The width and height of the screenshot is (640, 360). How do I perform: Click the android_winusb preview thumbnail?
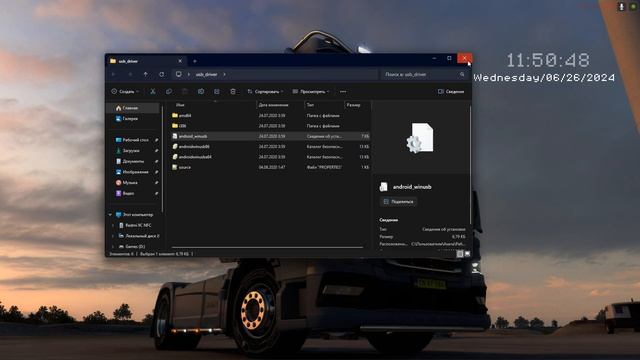[420, 138]
